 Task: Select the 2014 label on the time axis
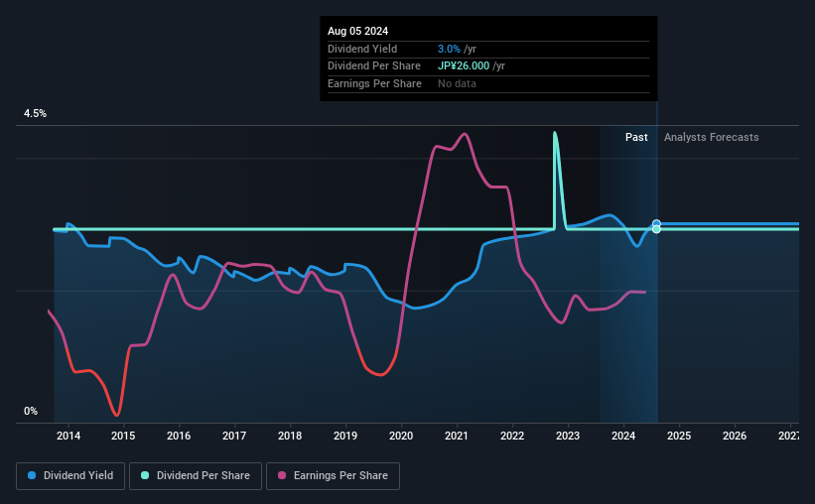(68, 436)
